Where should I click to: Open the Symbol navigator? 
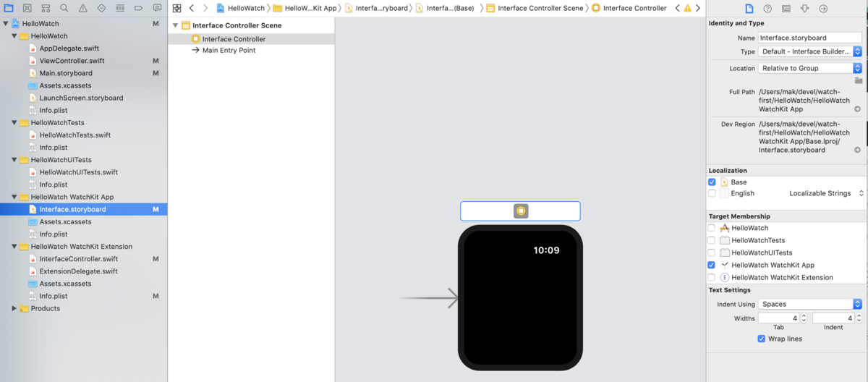tap(46, 8)
